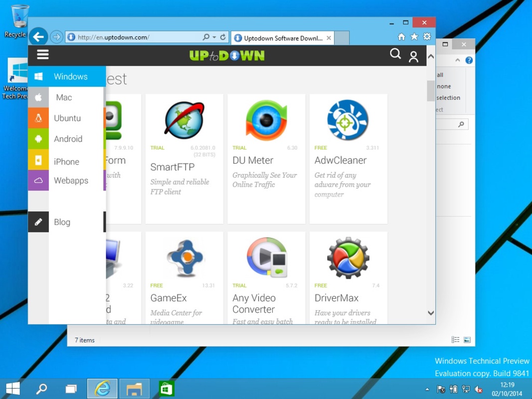Open the GameEx app icon
The width and height of the screenshot is (532, 399).
click(x=184, y=257)
